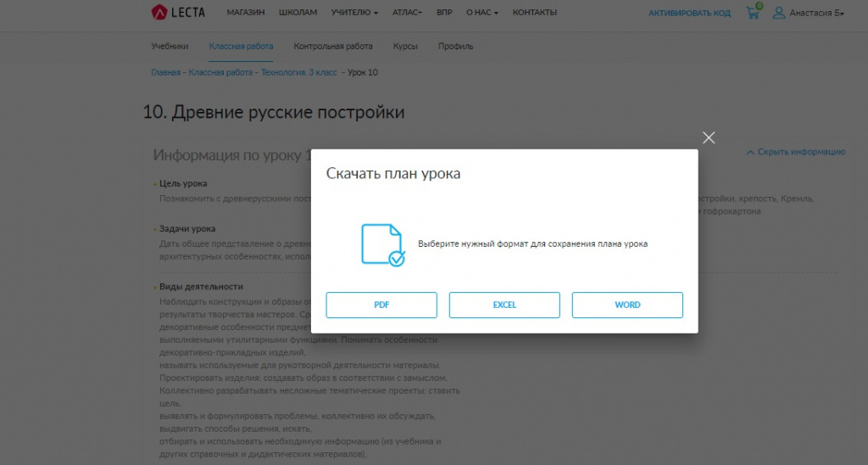Switch to the Классная работа tab
The image size is (868, 465).
241,47
